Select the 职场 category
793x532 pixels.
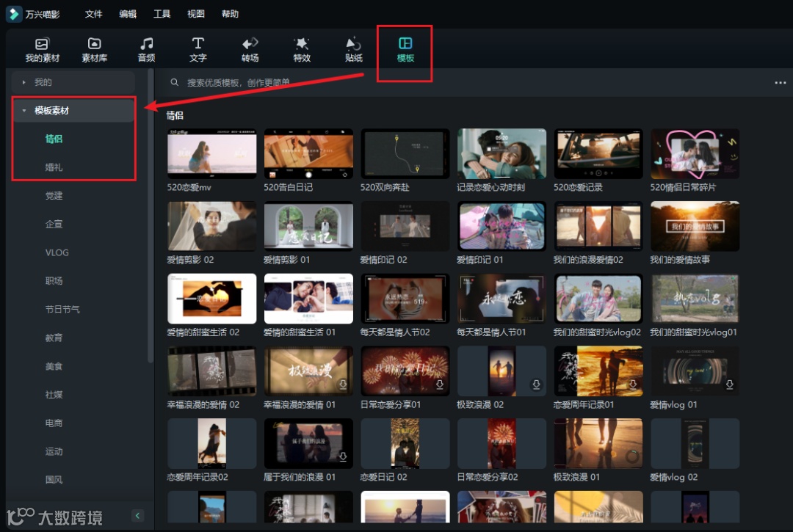pos(54,281)
